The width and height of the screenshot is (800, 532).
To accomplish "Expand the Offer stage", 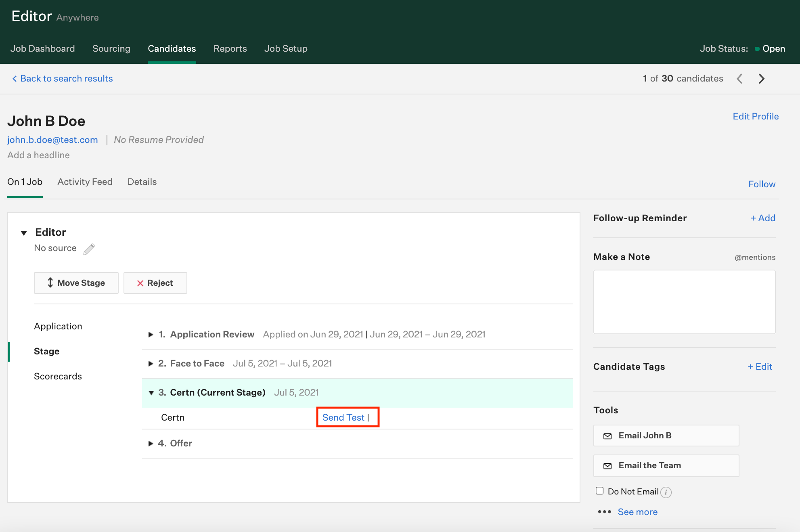I will click(x=151, y=443).
